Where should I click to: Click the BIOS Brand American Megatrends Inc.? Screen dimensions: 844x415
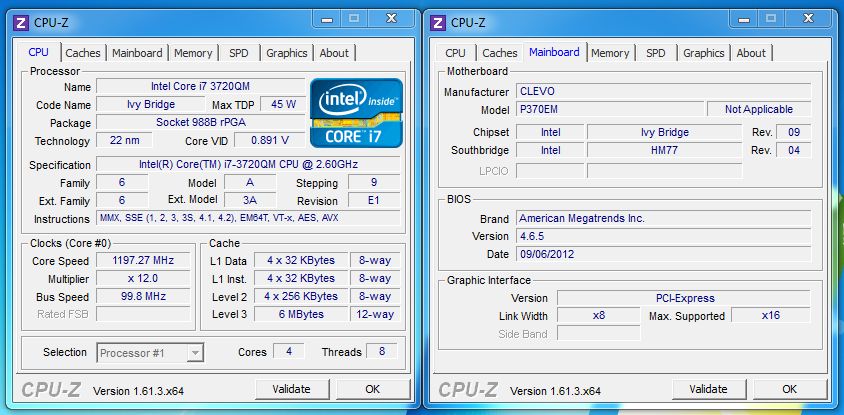click(663, 218)
